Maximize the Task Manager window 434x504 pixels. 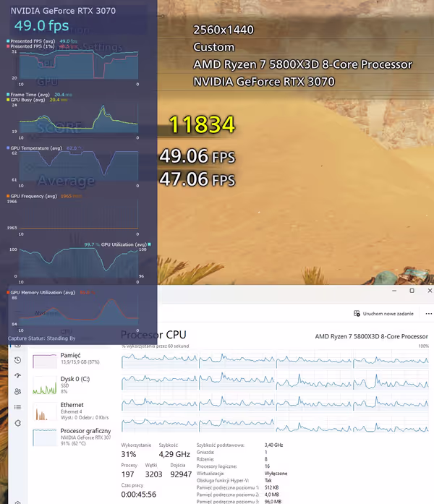pyautogui.click(x=412, y=291)
